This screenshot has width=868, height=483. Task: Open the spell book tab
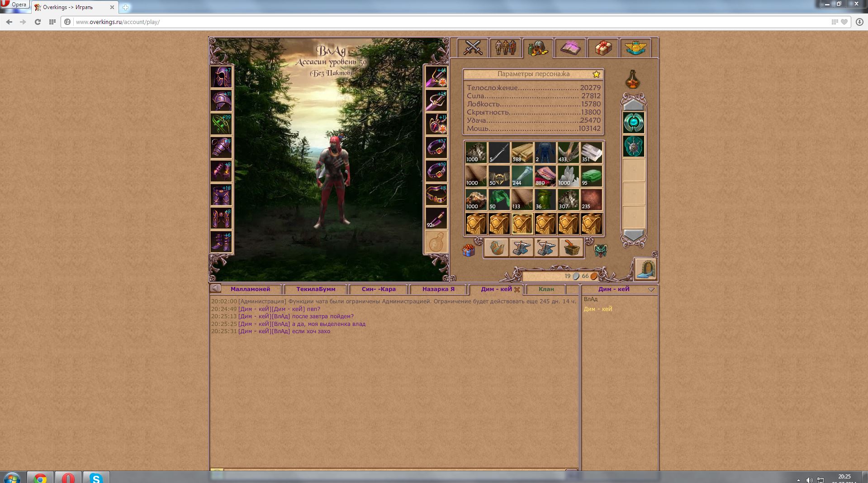[x=570, y=48]
